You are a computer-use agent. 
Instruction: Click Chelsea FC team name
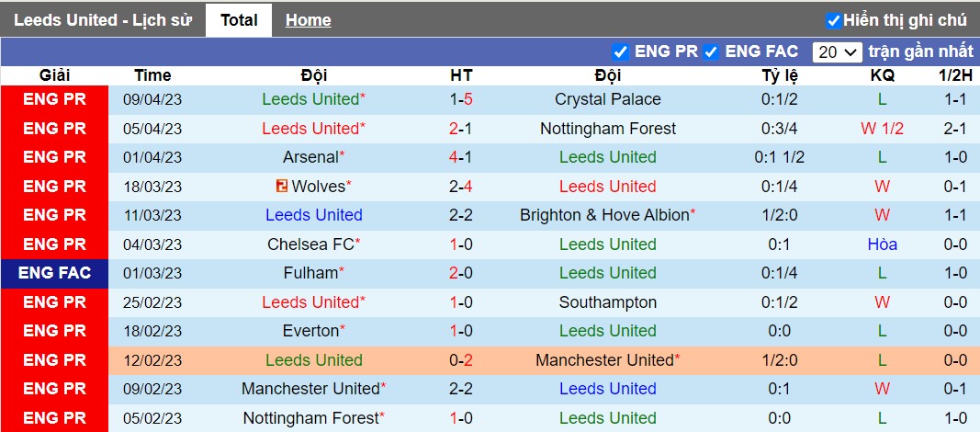click(310, 244)
